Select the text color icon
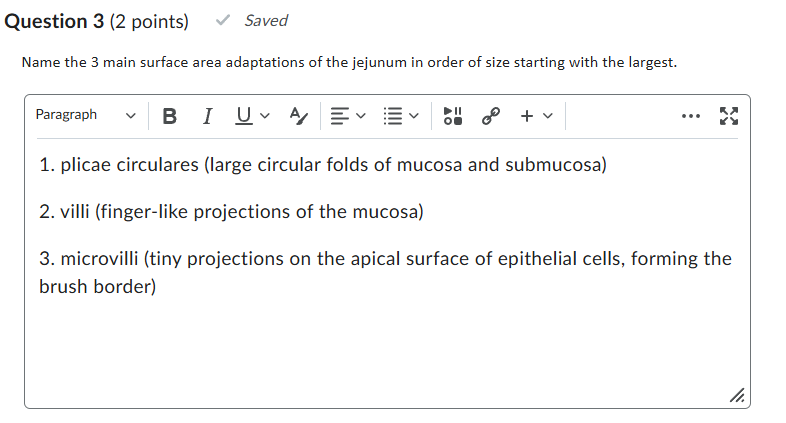The image size is (786, 423). pyautogui.click(x=299, y=116)
